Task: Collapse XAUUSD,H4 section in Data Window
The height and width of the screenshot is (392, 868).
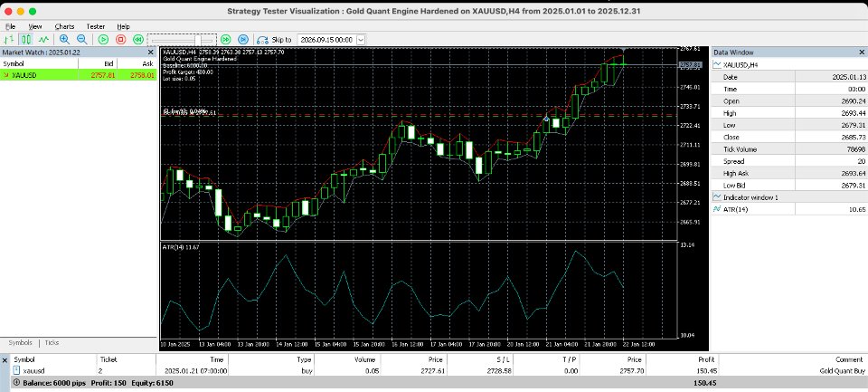Action: [717, 65]
